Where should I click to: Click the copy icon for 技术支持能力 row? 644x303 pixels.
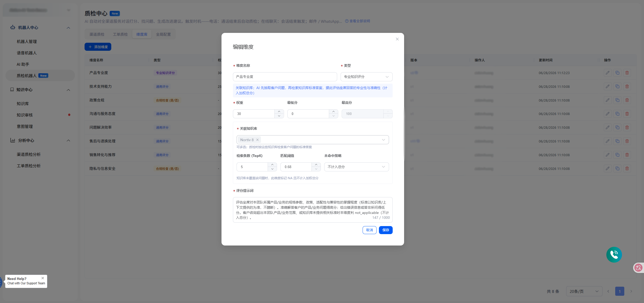coord(617,86)
